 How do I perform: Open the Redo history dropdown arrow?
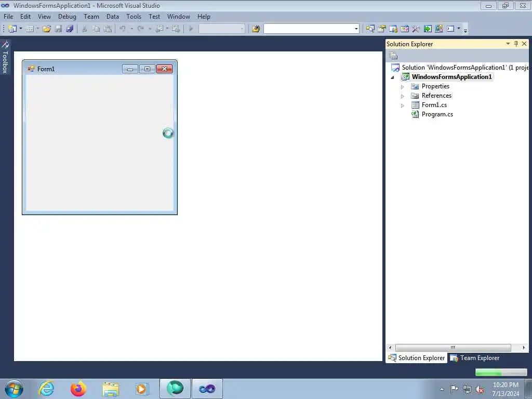click(x=150, y=29)
